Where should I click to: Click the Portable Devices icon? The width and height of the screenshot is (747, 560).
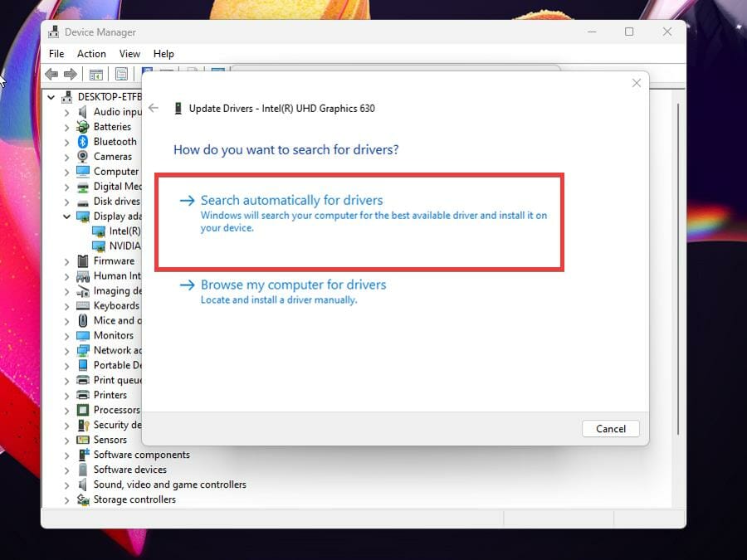pyautogui.click(x=83, y=365)
